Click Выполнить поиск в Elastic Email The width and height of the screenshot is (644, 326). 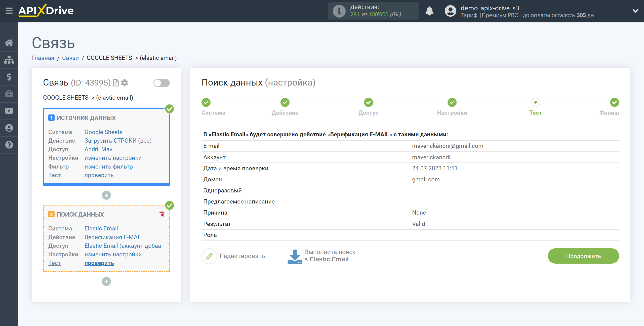321,256
